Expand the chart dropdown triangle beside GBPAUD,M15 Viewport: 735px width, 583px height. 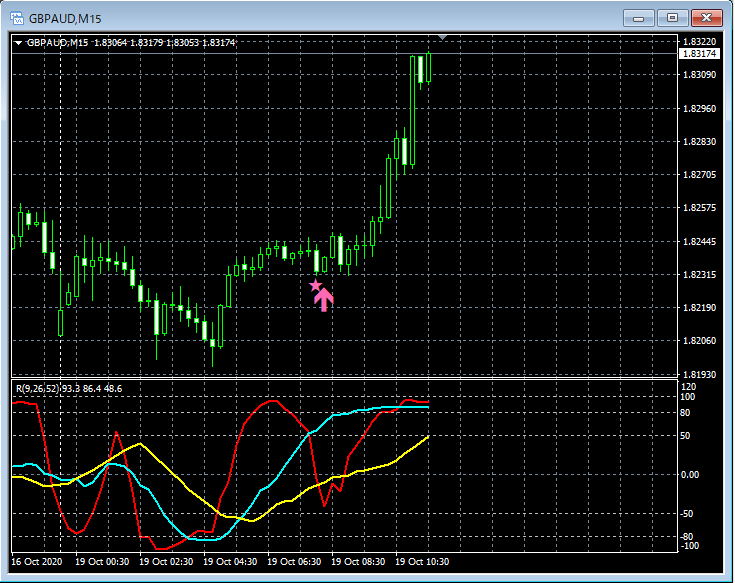click(18, 43)
